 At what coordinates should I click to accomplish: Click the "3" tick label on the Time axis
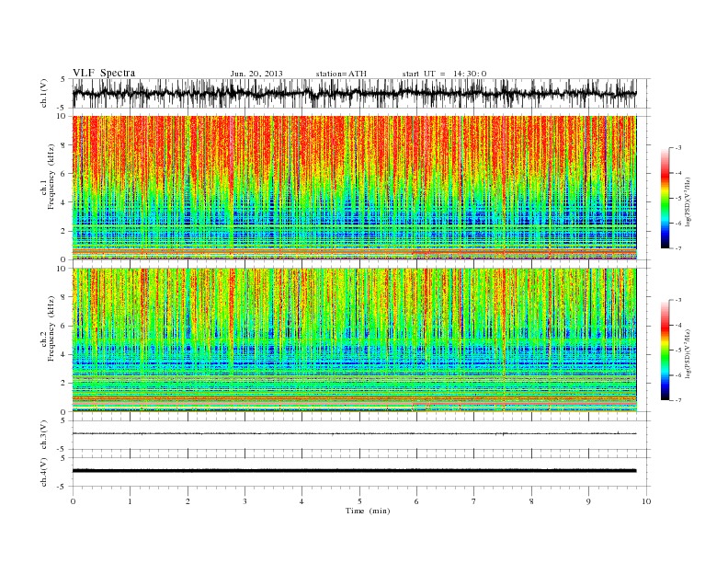(x=245, y=501)
